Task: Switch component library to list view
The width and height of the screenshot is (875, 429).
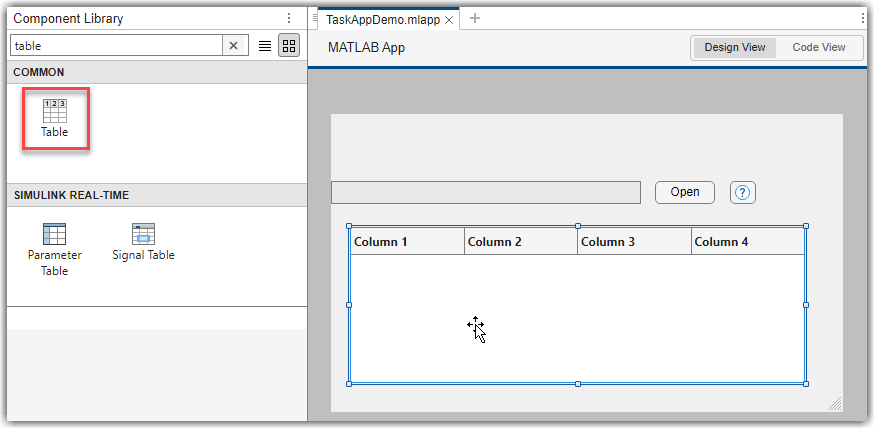Action: [x=265, y=46]
